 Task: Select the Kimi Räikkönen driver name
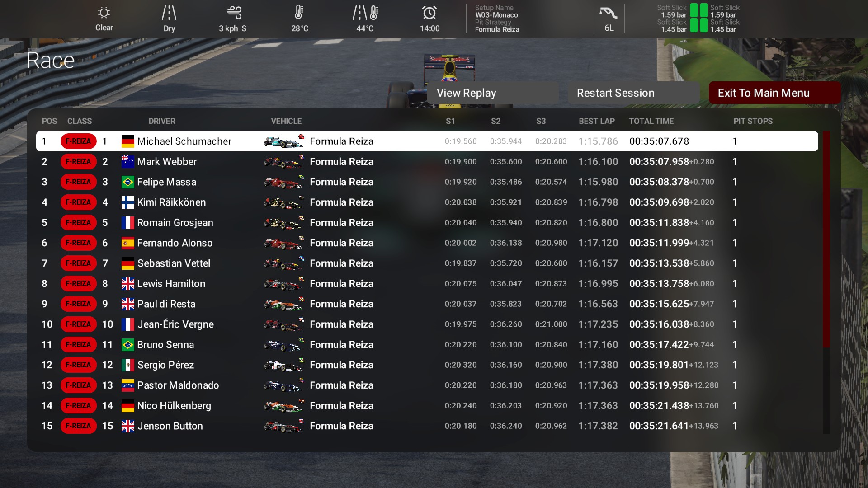[171, 202]
